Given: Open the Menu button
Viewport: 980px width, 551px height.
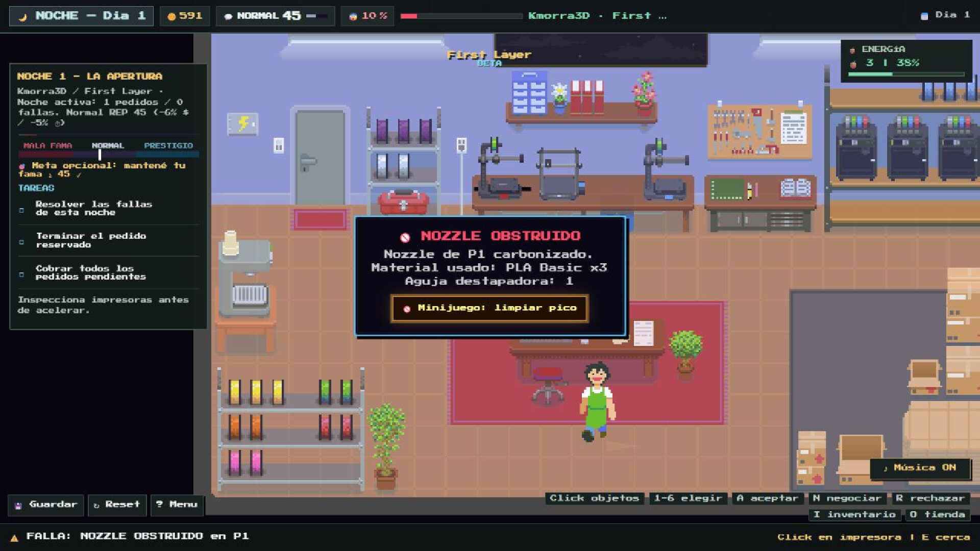Looking at the screenshot, I should pos(177,505).
